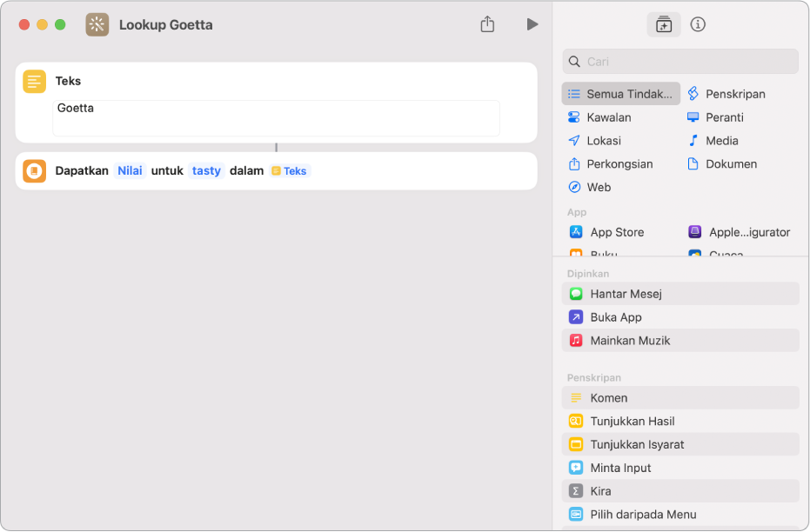
Task: Open the Peranti category
Action: (715, 117)
